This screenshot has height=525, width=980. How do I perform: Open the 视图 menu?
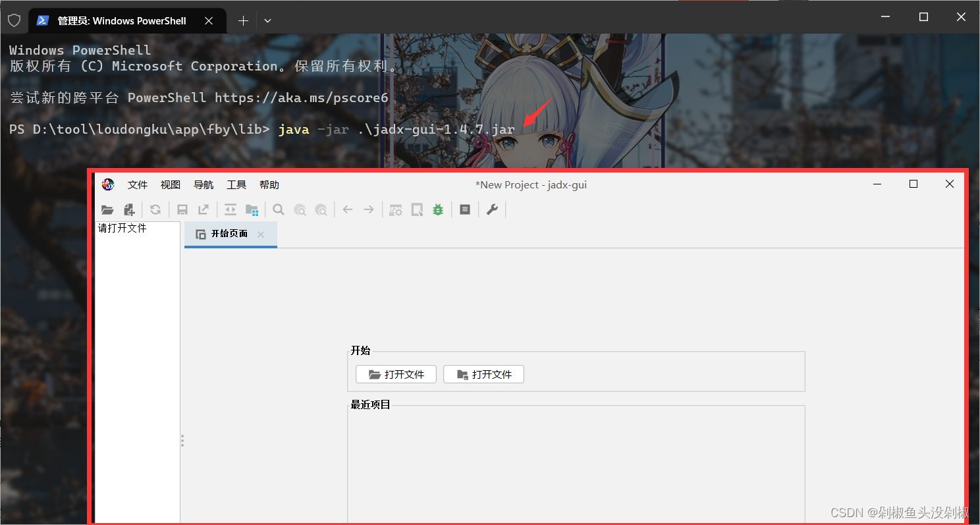pos(171,185)
